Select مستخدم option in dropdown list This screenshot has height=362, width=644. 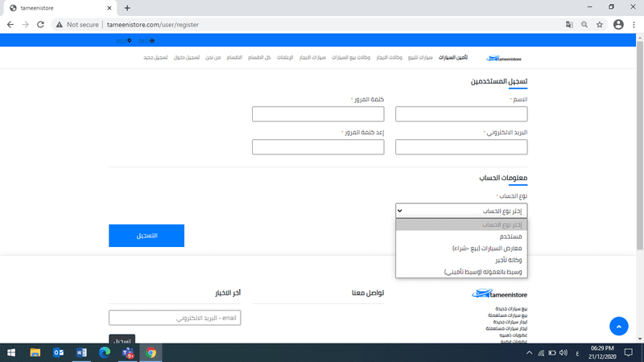tap(461, 237)
